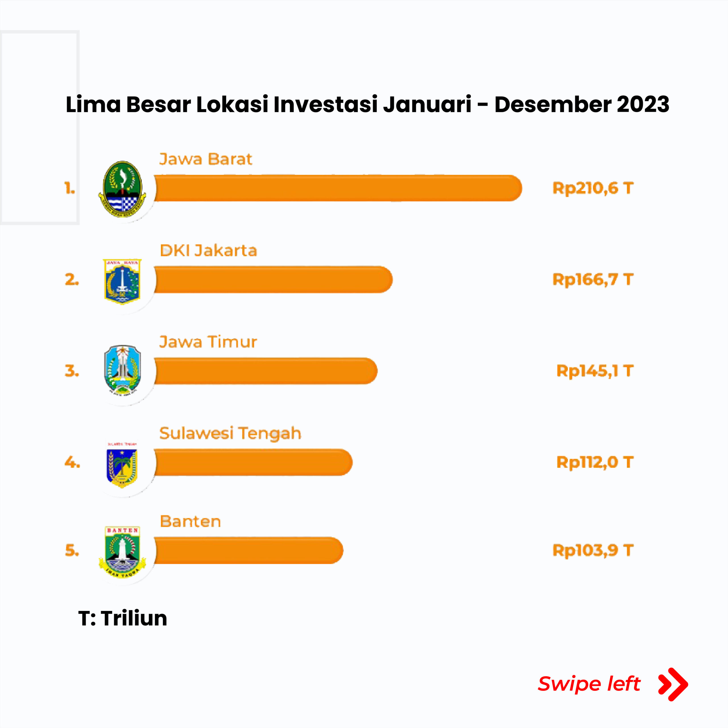Click the Sulawesi Tengah label text
728x728 pixels.
[230, 433]
